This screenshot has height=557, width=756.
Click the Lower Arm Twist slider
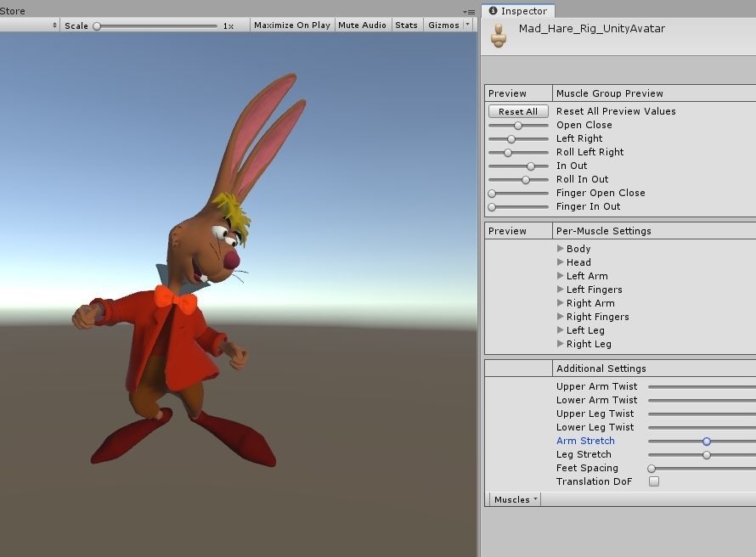(x=702, y=400)
